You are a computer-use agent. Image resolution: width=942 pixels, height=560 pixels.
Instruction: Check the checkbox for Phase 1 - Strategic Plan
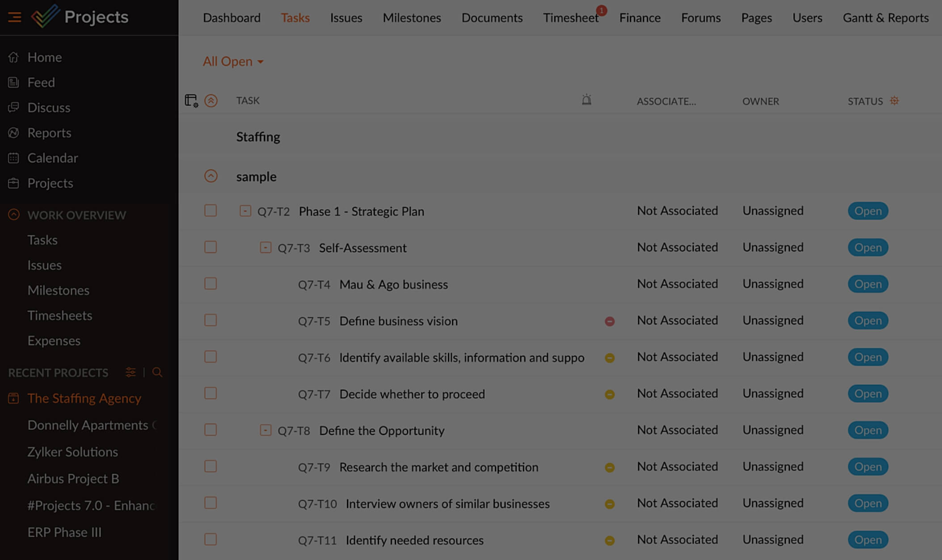210,211
